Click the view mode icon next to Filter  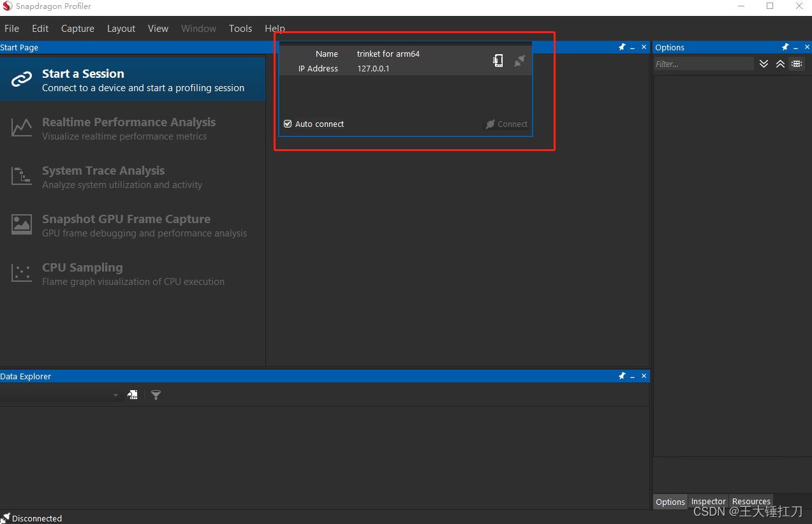[x=797, y=64]
